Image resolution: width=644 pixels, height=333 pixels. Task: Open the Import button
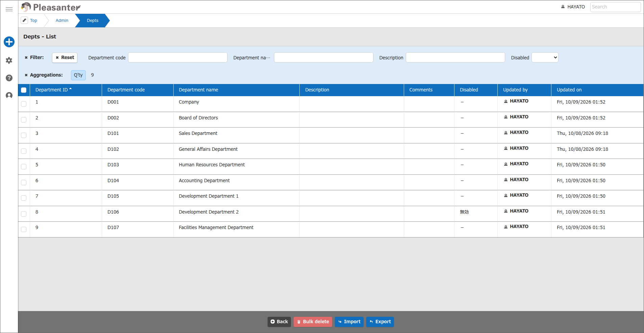(x=349, y=322)
